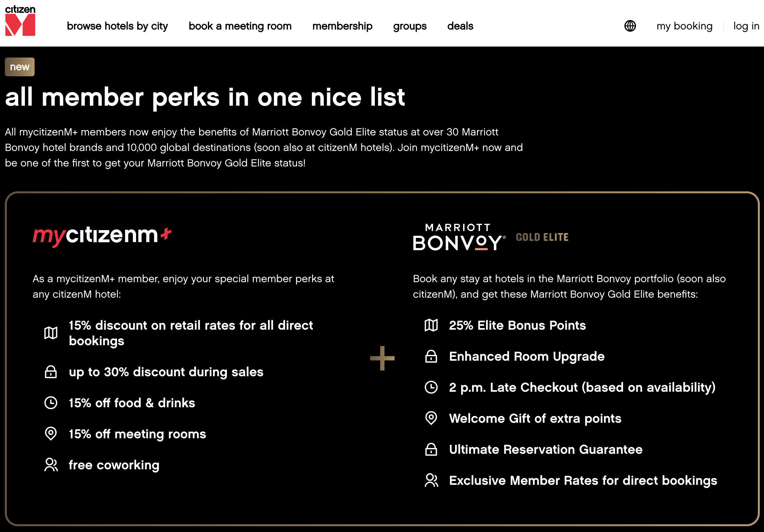Viewport: 764px width, 532px height.
Task: Click the gold plus sign between columns
Action: [382, 358]
